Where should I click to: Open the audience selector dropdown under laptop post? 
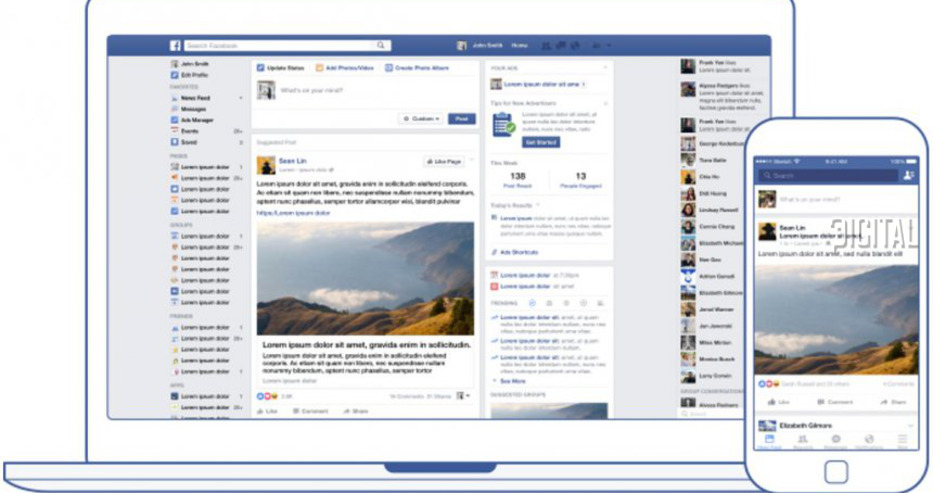pos(463,396)
